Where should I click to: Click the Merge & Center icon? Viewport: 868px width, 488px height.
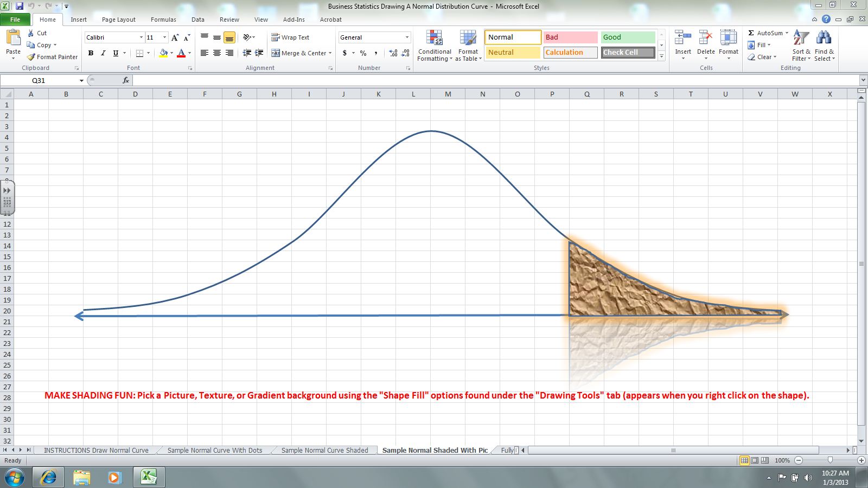pos(276,53)
